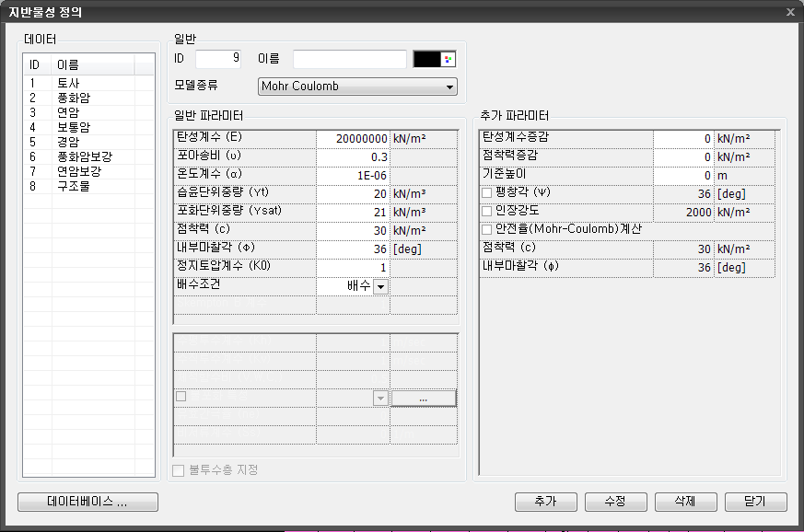Screen dimensions: 804x532
Task: Open 데이터베이스 ... button
Action: click(x=87, y=502)
